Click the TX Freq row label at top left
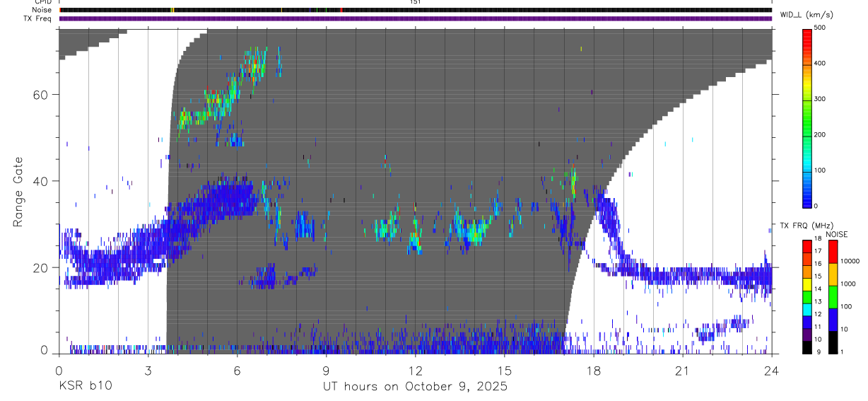The height and width of the screenshot is (401, 868). 38,18
